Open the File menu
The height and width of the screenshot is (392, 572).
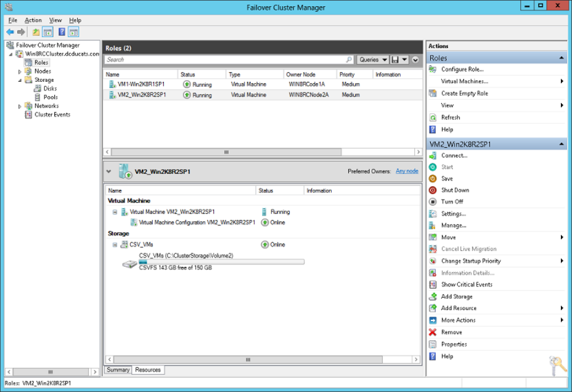(13, 20)
